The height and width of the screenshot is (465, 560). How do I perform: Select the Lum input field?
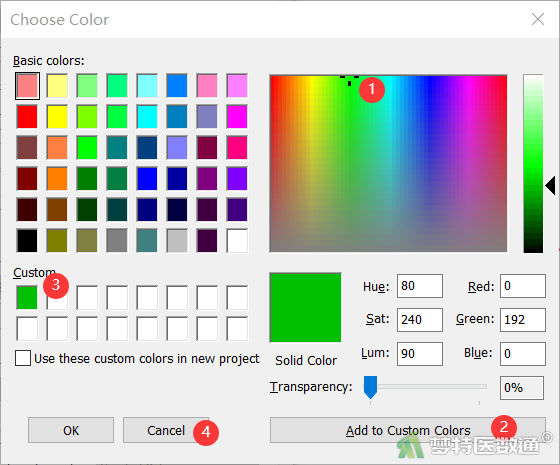click(420, 354)
